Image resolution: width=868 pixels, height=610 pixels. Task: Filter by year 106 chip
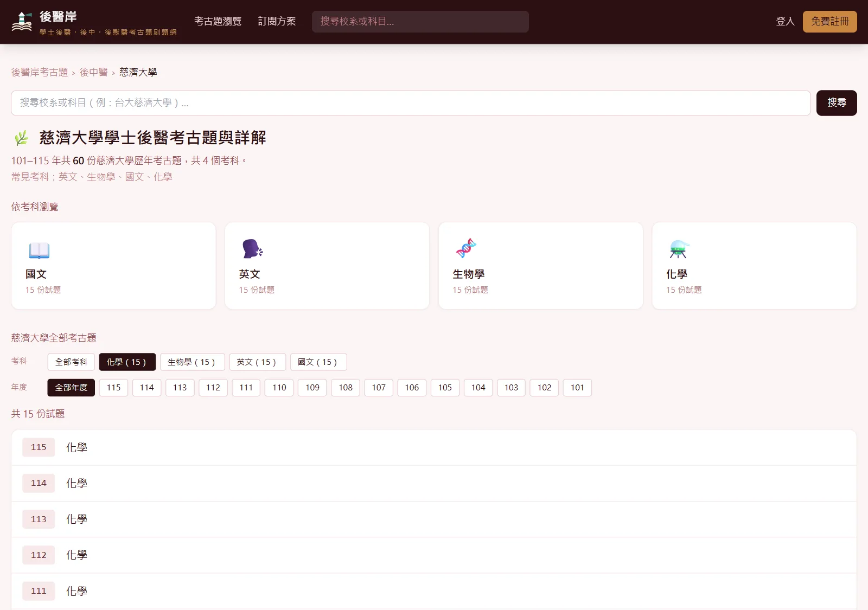click(412, 388)
